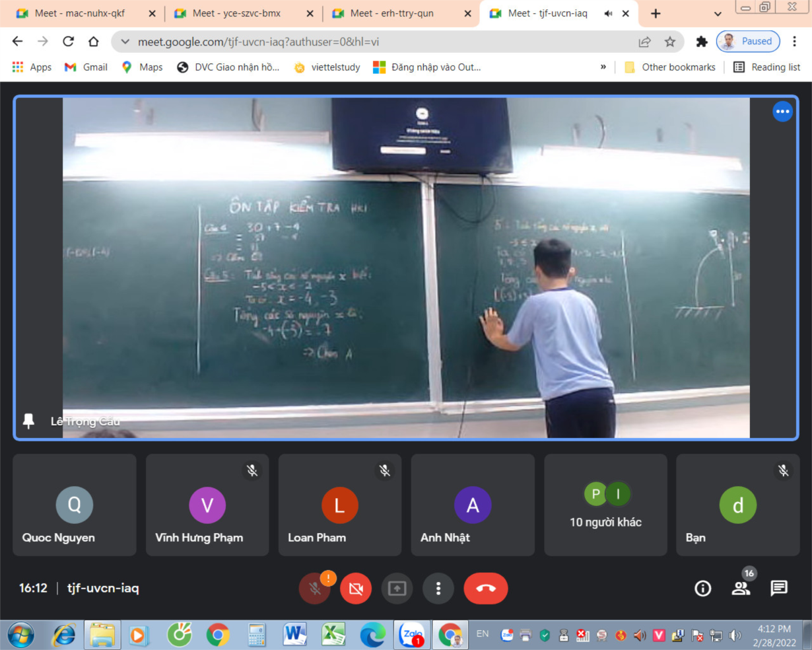812x650 pixels.
Task: Expand the hidden bookmarks chevron
Action: (603, 67)
